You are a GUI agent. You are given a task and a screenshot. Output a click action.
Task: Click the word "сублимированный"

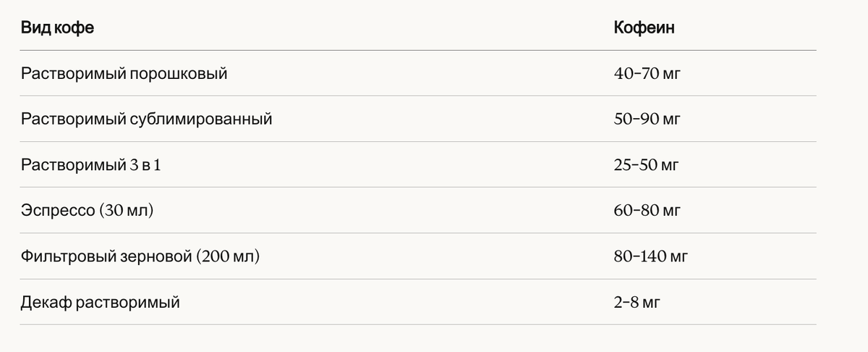(x=201, y=120)
